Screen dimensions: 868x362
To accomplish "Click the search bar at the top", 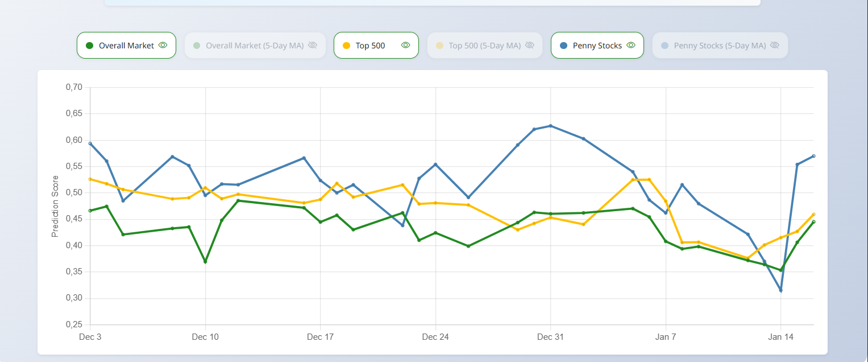I will [432, 2].
